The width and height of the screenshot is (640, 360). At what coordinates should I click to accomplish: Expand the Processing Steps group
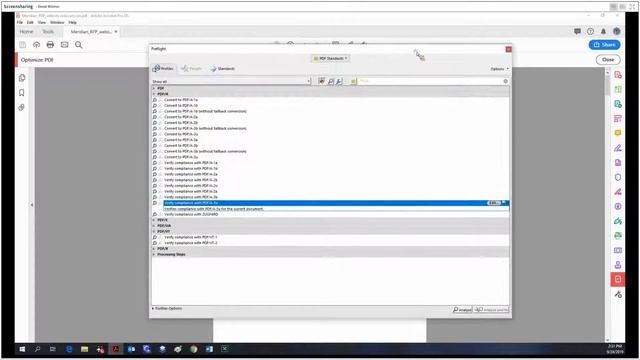click(x=154, y=254)
